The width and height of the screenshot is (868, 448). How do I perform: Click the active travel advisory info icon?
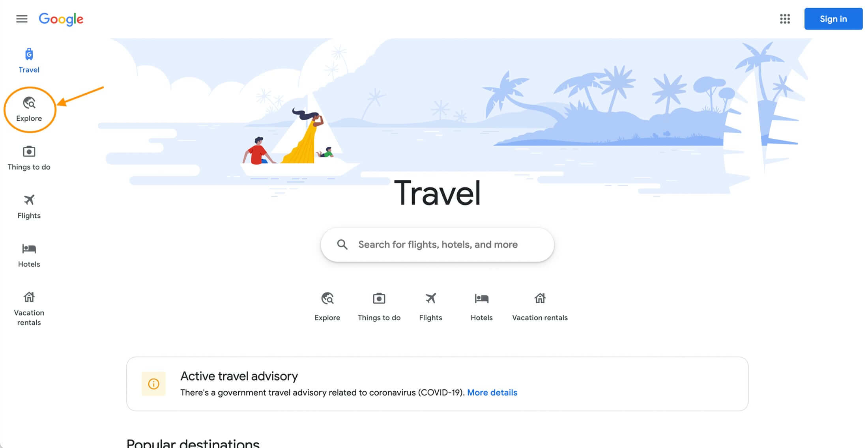coord(153,383)
